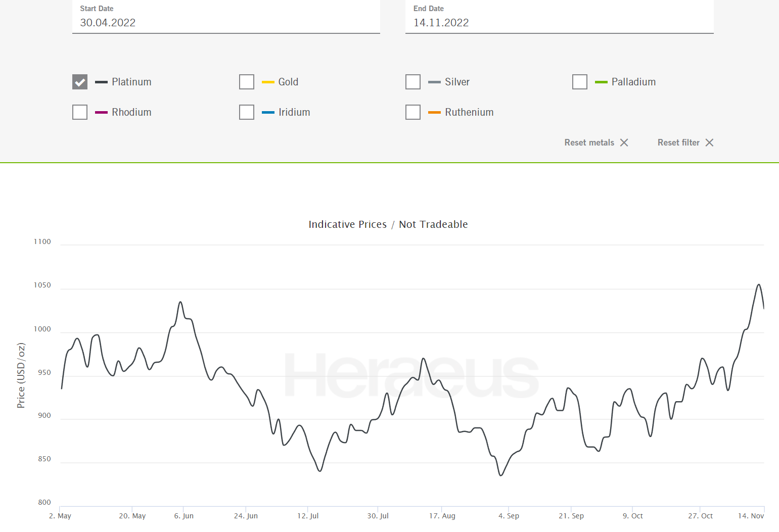Click the 30. Jul x-axis label
Image resolution: width=779 pixels, height=532 pixels.
pyautogui.click(x=378, y=516)
